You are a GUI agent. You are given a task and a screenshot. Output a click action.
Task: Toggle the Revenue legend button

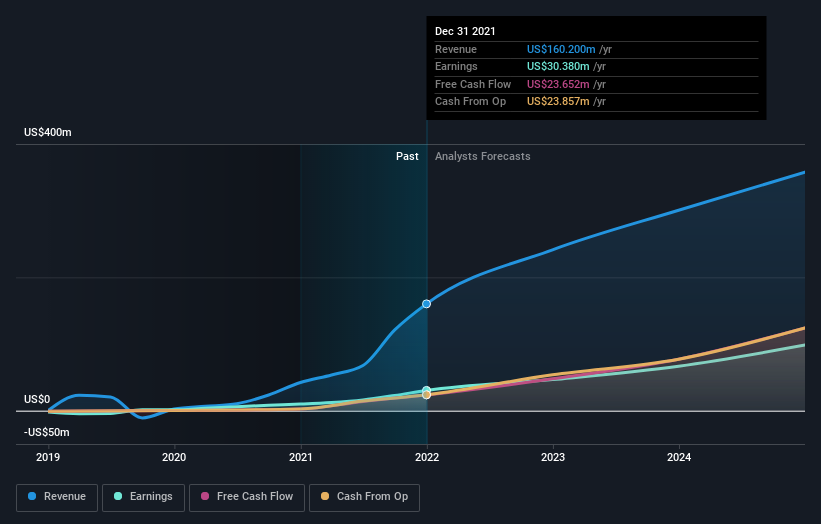click(57, 497)
